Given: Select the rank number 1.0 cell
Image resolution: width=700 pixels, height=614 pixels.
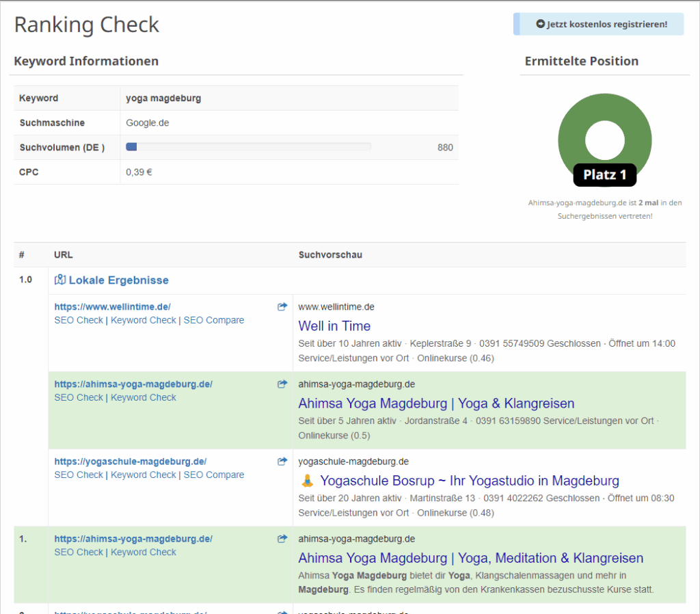Looking at the screenshot, I should click(25, 280).
